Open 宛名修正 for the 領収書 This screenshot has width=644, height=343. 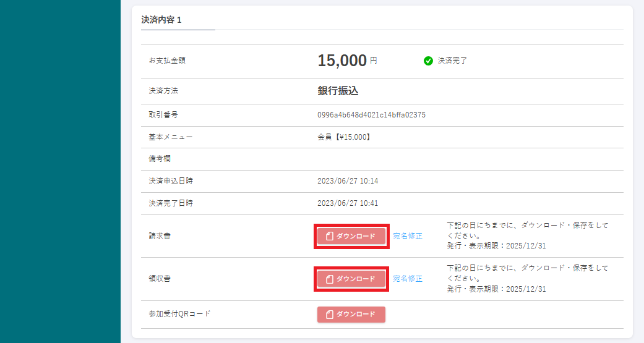(x=408, y=279)
